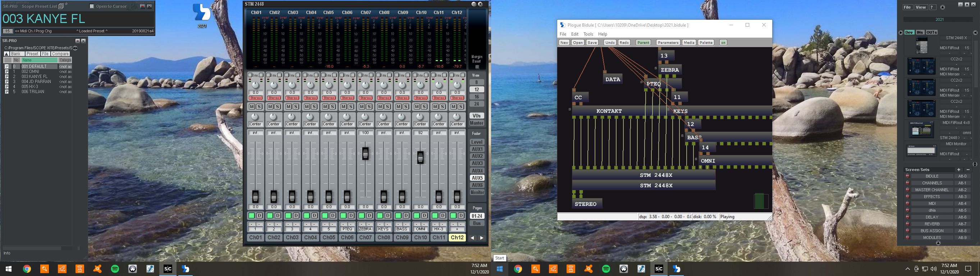Select the Bus page button
Image resolution: width=980 pixels, height=276 pixels.
(477, 223)
